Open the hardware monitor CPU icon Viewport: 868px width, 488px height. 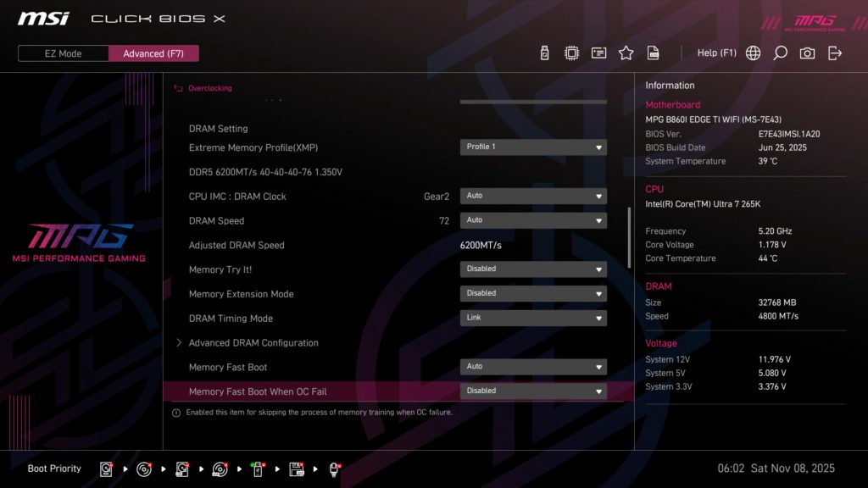[x=571, y=52]
